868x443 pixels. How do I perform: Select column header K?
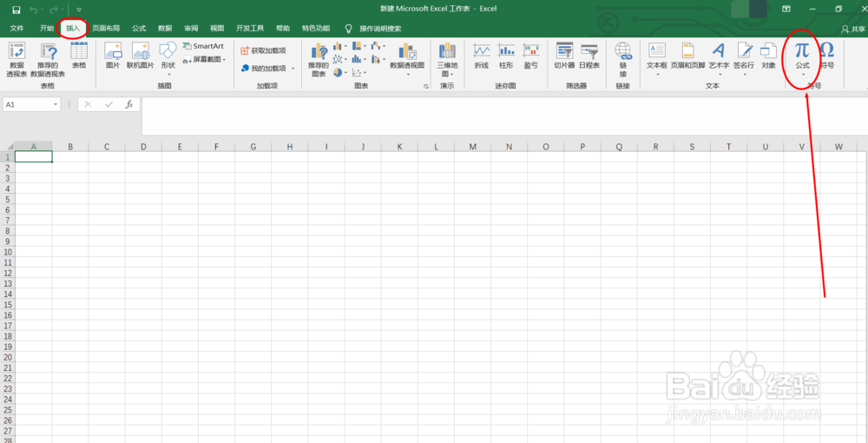pos(399,146)
